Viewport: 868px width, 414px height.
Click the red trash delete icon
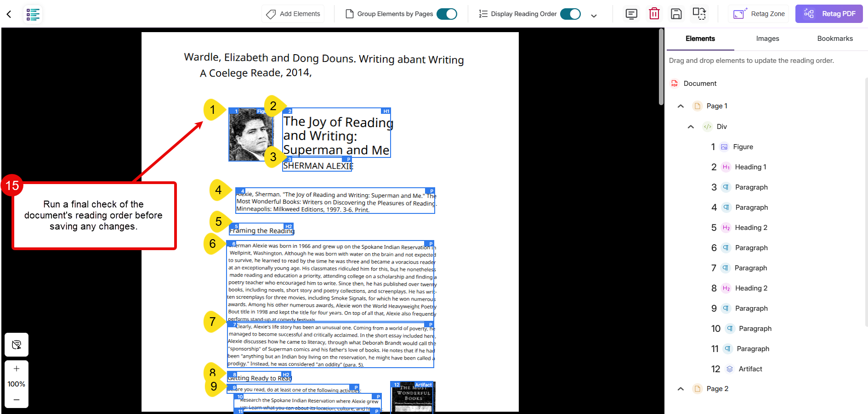pyautogui.click(x=654, y=14)
